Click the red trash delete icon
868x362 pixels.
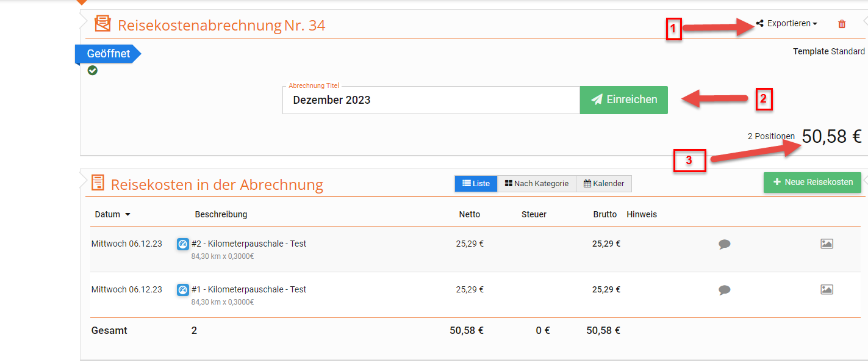[x=842, y=24]
